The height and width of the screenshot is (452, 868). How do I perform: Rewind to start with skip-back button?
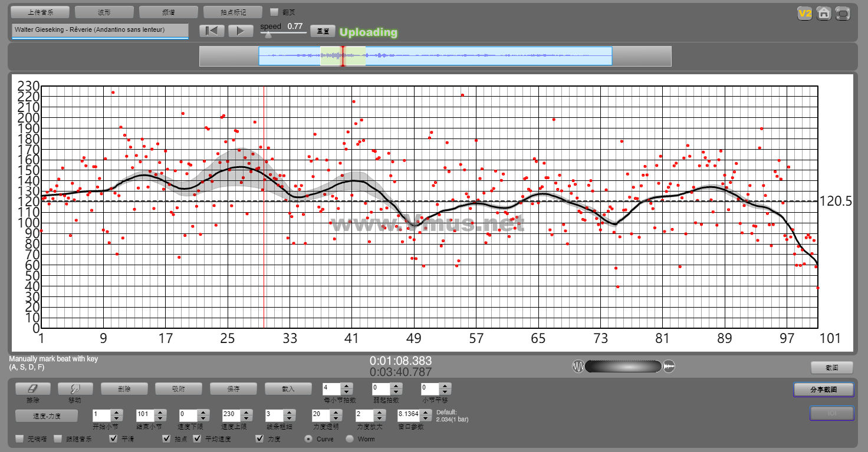tap(212, 31)
